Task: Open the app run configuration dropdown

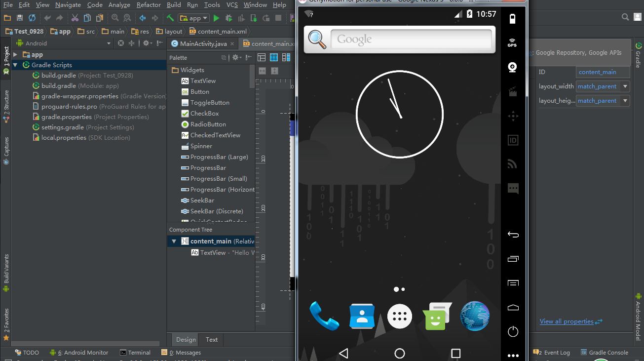Action: pos(193,18)
